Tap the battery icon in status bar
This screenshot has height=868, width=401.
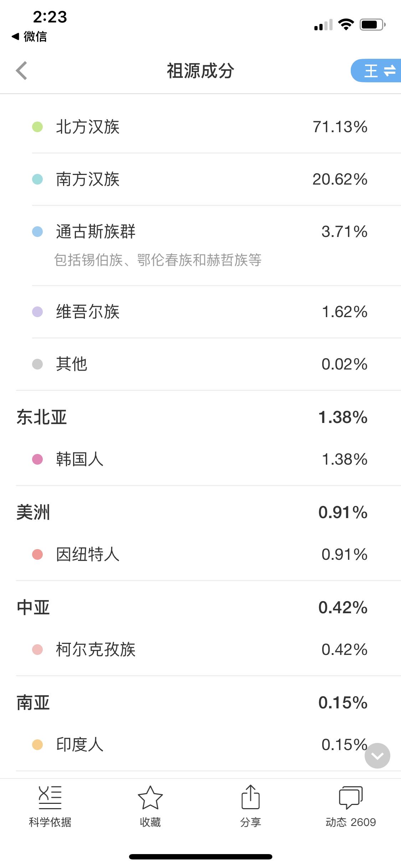click(372, 25)
